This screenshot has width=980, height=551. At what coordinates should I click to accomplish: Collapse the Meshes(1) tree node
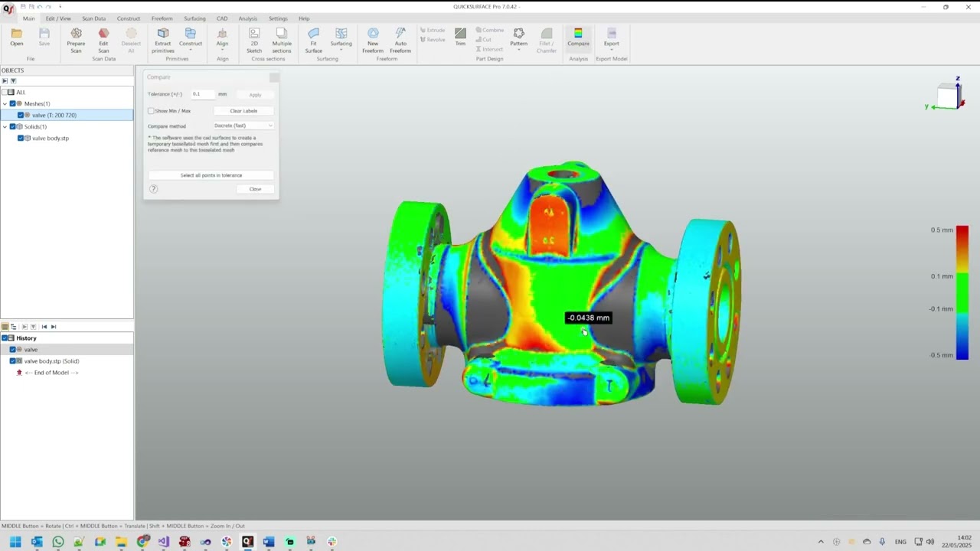point(5,103)
